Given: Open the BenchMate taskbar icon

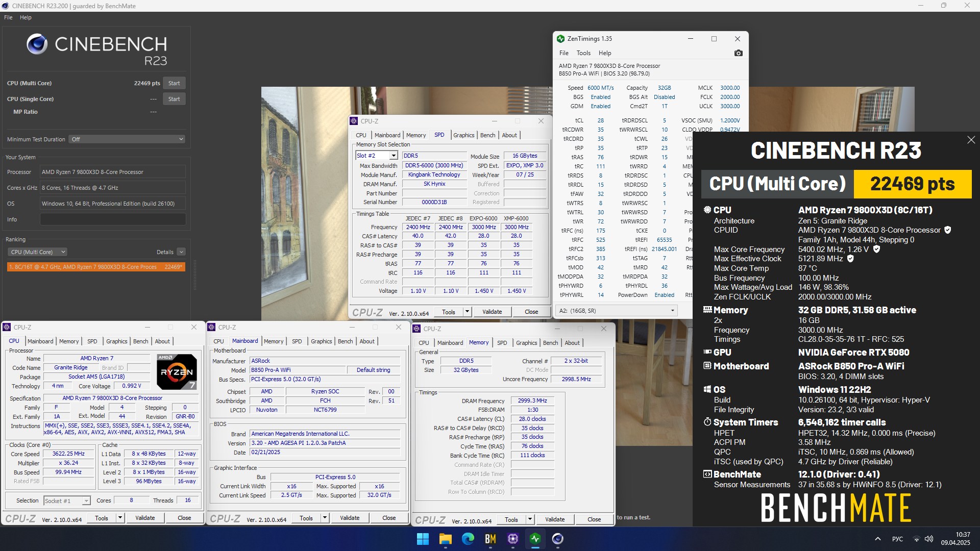Looking at the screenshot, I should (491, 539).
